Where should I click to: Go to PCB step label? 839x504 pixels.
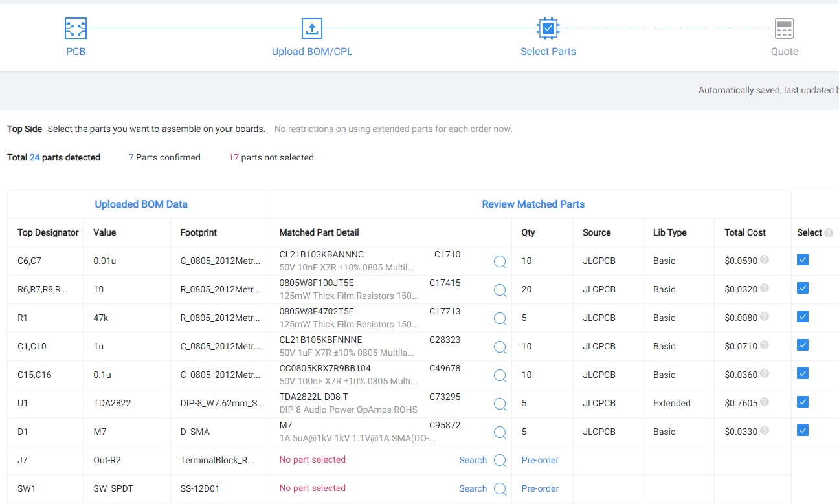[x=76, y=52]
